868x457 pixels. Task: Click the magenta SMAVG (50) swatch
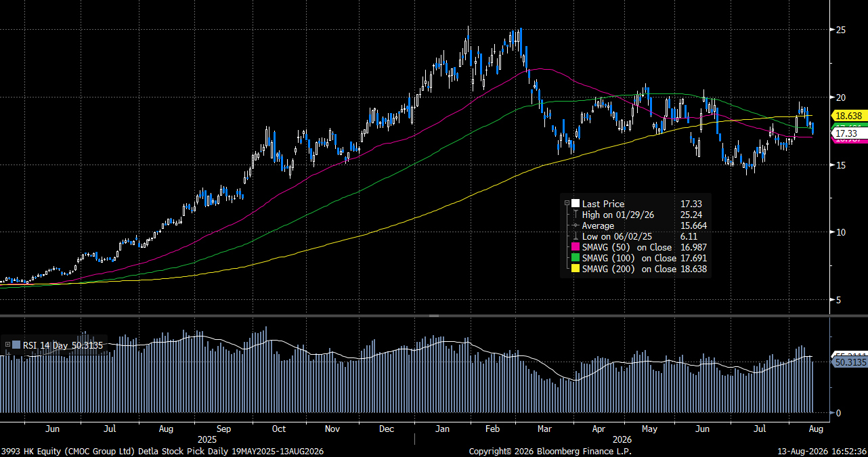pos(576,247)
